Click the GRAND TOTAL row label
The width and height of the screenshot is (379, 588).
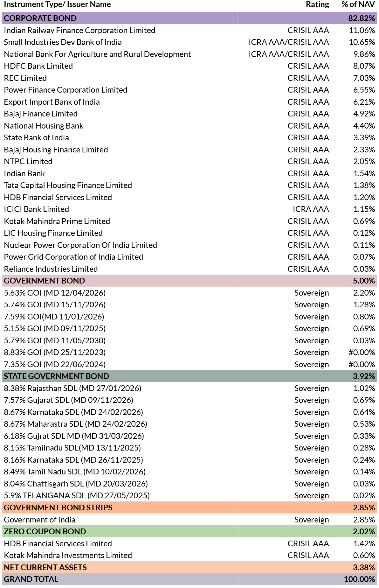[31, 579]
